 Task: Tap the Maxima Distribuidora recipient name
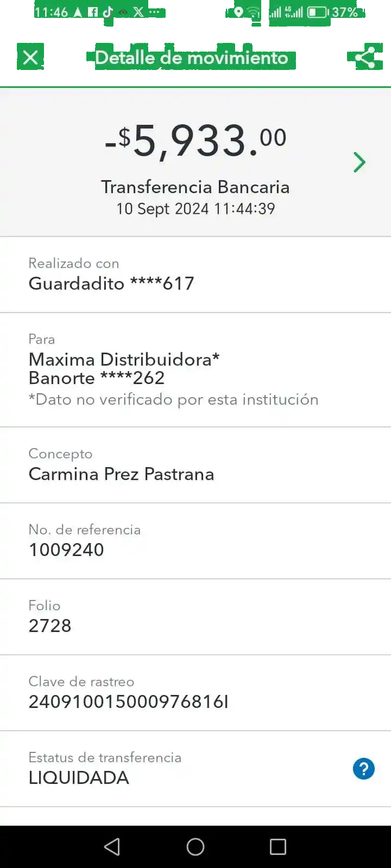[x=124, y=359]
